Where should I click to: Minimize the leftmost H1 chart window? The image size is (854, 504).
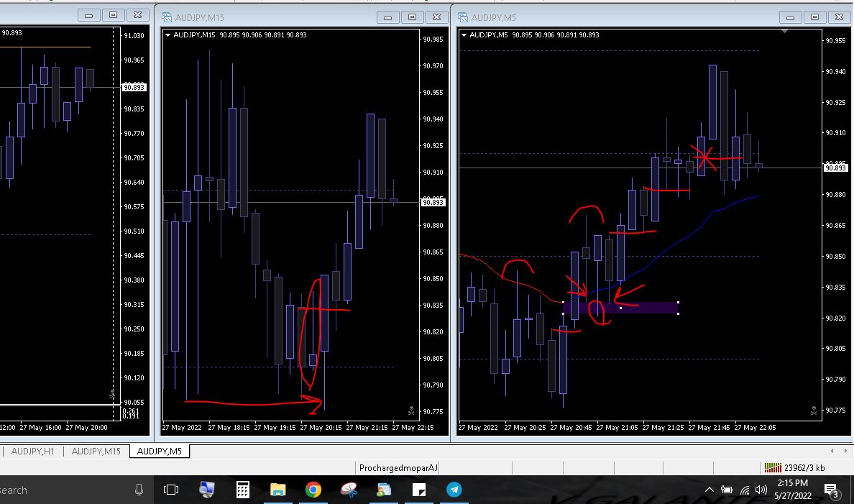click(x=88, y=15)
